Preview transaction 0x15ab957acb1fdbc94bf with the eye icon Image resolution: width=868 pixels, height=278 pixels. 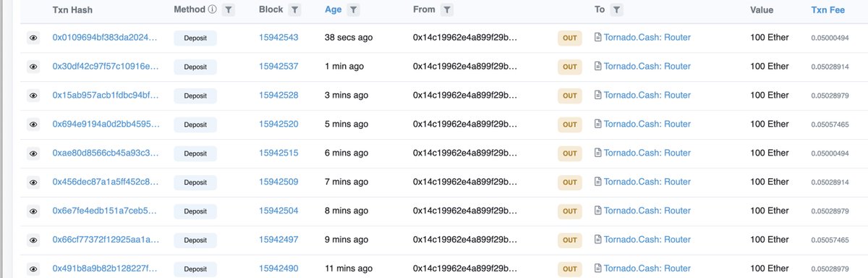point(33,96)
